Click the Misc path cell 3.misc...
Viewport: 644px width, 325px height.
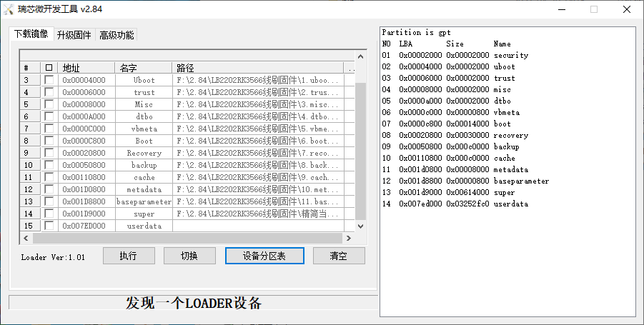coord(257,104)
